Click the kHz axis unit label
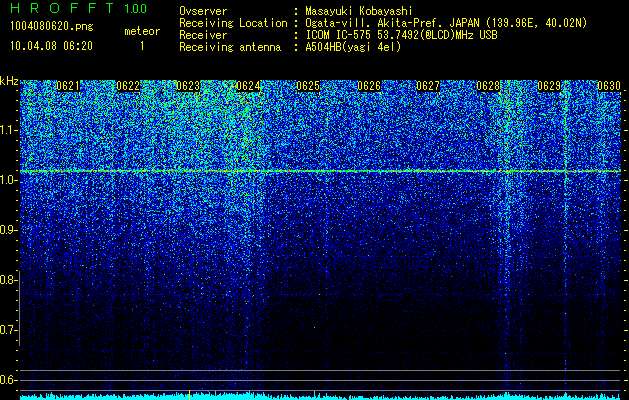The image size is (629, 400). click(9, 81)
